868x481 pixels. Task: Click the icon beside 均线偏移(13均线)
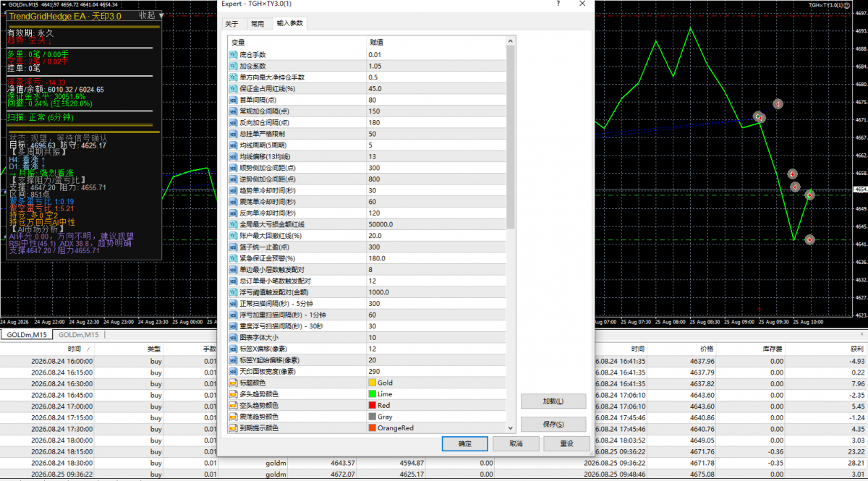click(233, 156)
